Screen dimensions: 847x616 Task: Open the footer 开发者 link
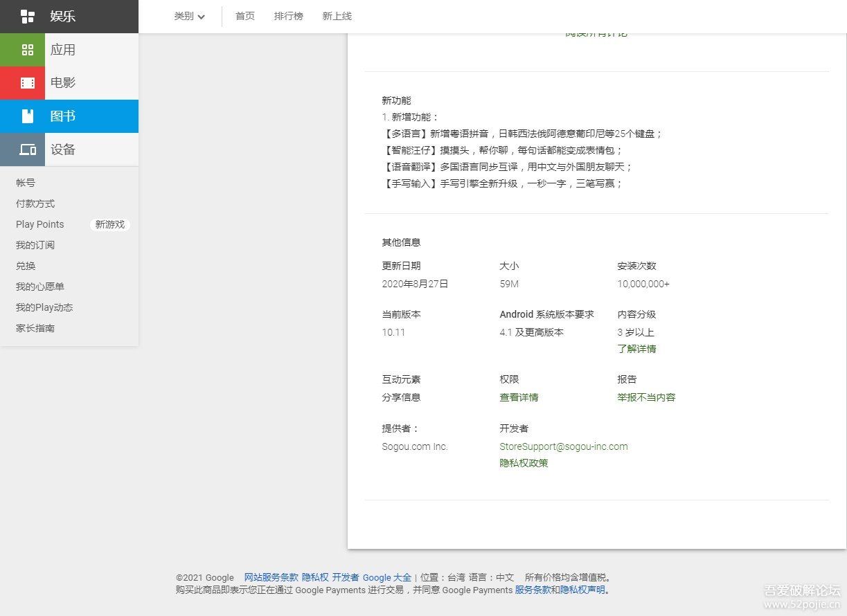[346, 577]
